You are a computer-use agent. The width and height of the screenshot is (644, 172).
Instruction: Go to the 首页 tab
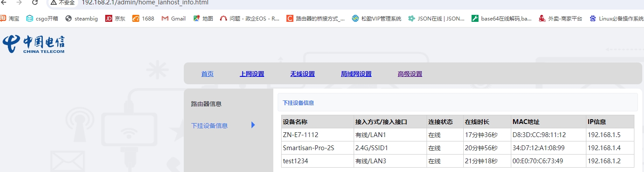pos(207,74)
